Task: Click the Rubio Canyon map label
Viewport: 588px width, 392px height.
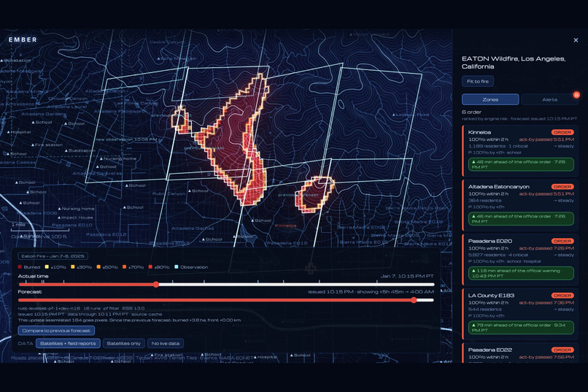Action: pyautogui.click(x=169, y=193)
